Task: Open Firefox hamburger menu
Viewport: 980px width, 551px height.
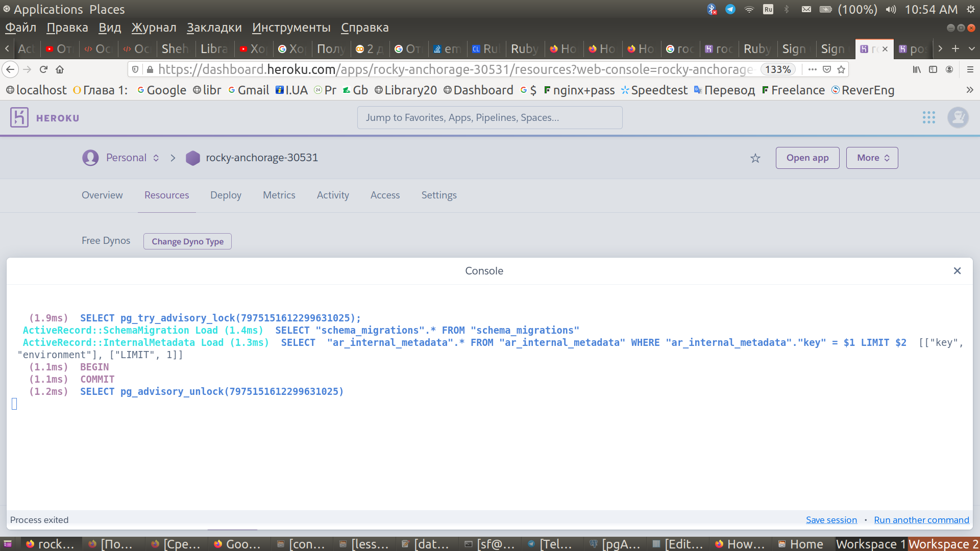Action: (x=970, y=69)
